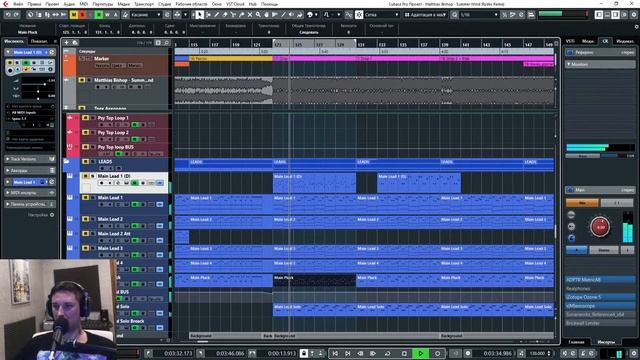Viewport: 640px width, 360px height.
Task: Click the Go to Previous Marker transport button
Action: [335, 353]
